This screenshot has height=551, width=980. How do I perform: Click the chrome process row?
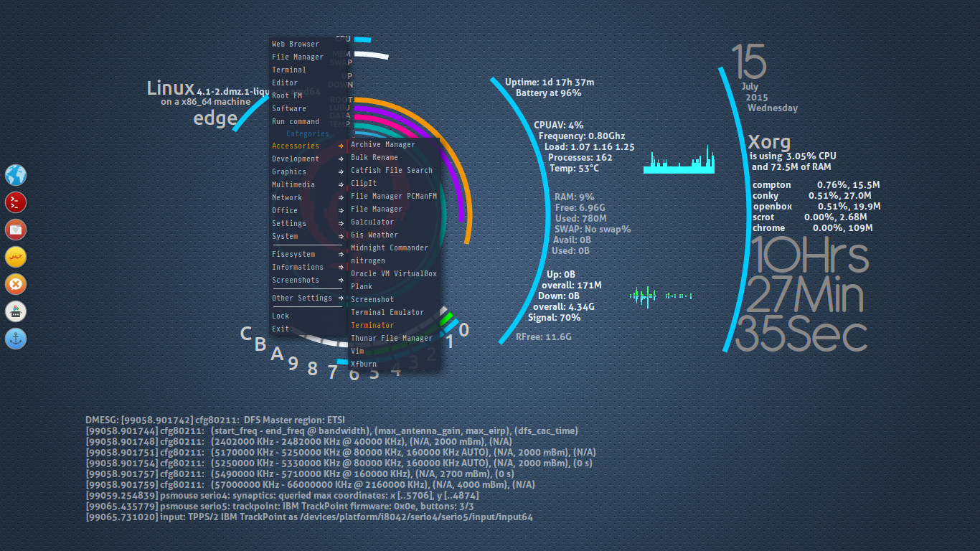tap(813, 228)
